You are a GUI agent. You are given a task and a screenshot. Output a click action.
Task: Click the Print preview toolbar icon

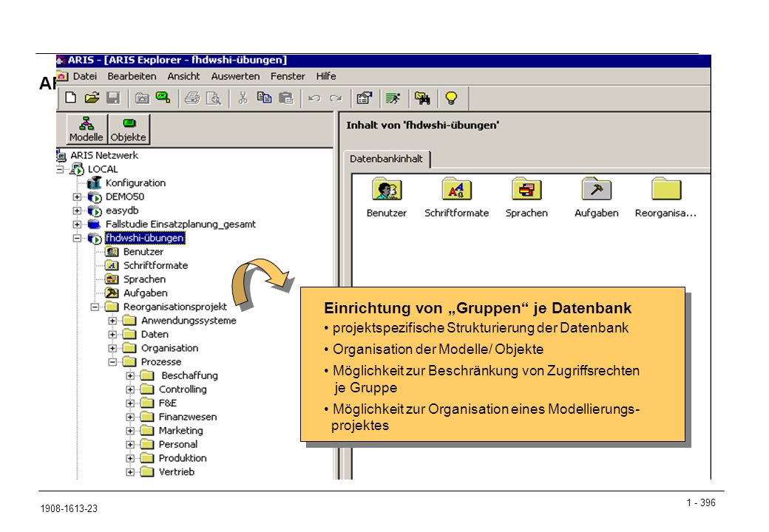pos(214,98)
